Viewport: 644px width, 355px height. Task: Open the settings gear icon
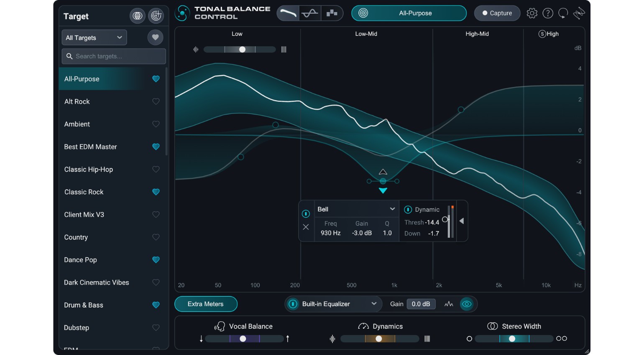(x=532, y=13)
